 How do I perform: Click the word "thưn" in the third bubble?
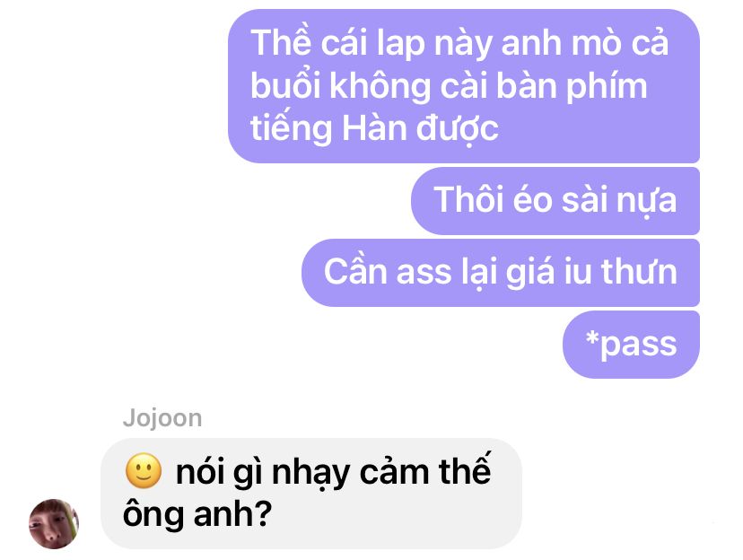(639, 271)
